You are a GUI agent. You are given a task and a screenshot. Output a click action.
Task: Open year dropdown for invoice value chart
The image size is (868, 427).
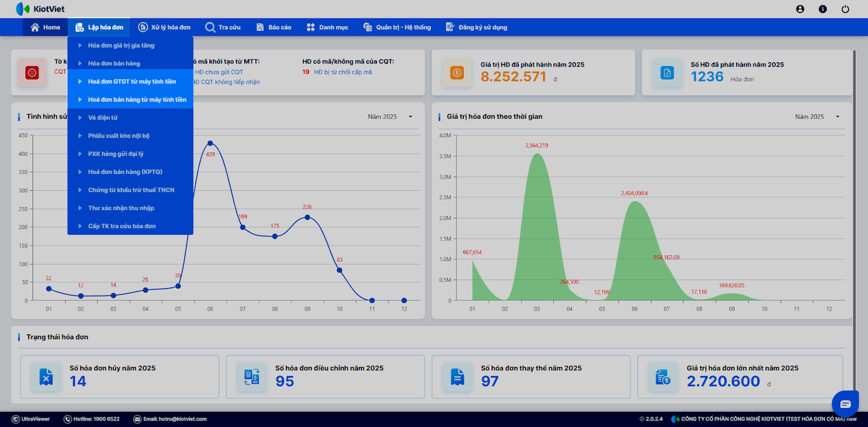(x=817, y=117)
